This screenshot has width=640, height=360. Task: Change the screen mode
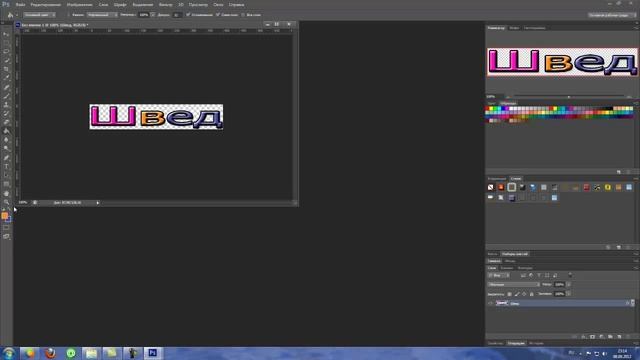(6, 237)
